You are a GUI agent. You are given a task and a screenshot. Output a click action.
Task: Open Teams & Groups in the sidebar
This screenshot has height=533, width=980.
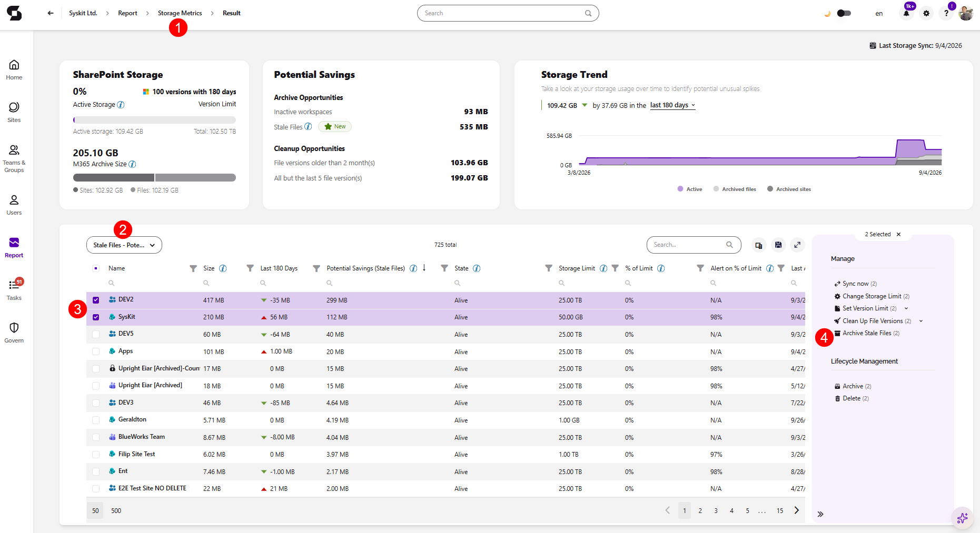14,158
